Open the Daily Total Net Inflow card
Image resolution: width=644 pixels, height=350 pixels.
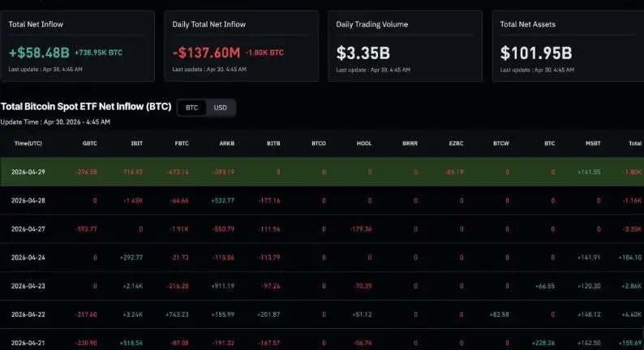point(242,46)
